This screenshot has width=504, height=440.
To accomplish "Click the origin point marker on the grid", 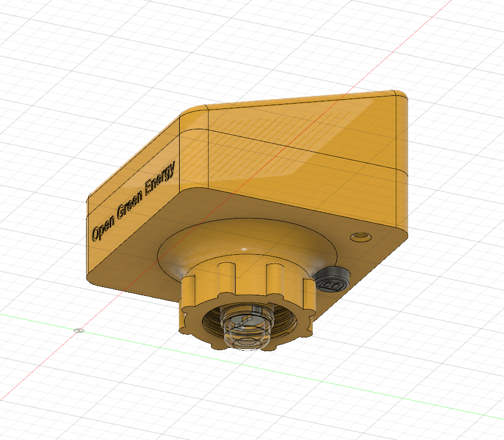I will click(x=79, y=330).
